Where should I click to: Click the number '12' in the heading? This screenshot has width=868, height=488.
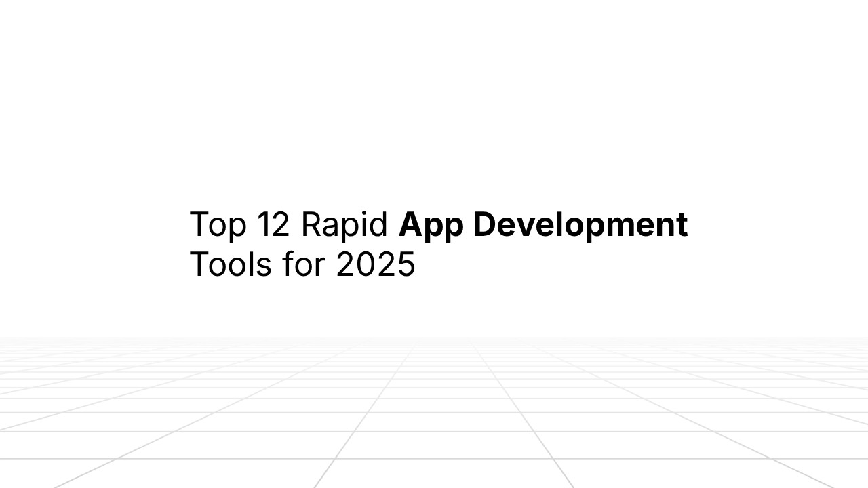[275, 224]
